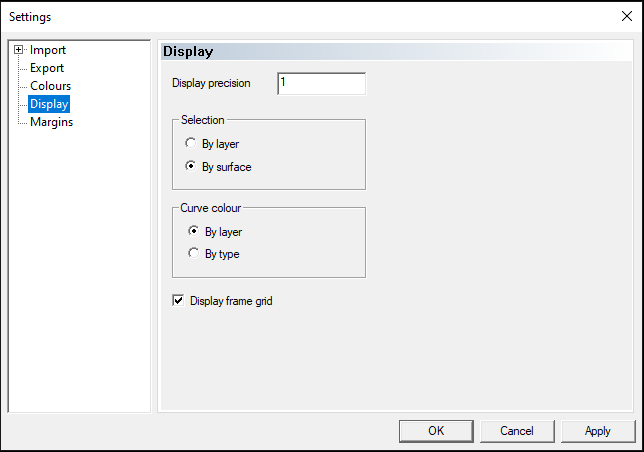The height and width of the screenshot is (452, 644).
Task: Click the Curve colour group label
Action: tap(211, 208)
